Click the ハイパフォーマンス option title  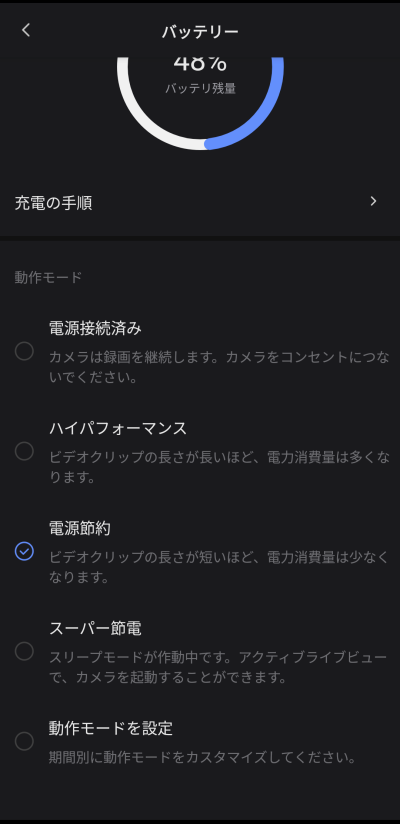pos(118,429)
